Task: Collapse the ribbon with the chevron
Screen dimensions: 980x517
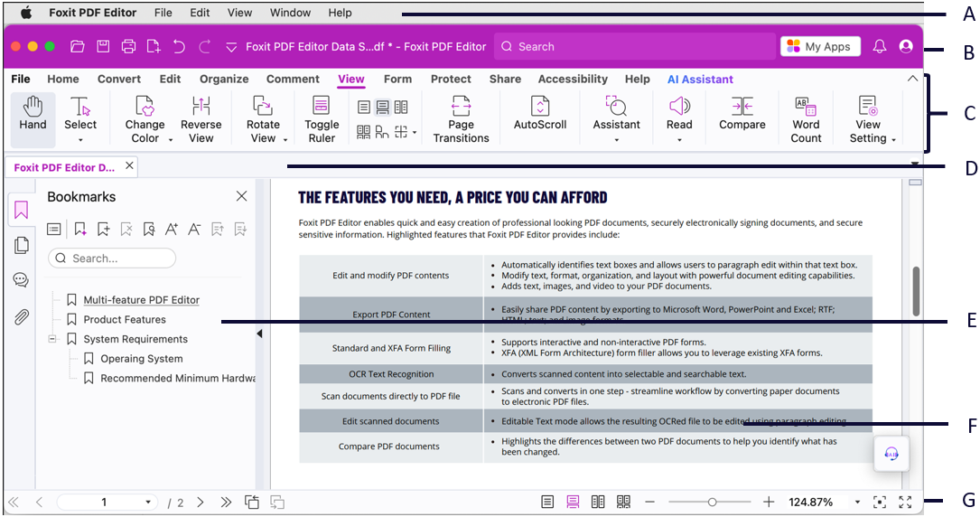Action: click(912, 79)
